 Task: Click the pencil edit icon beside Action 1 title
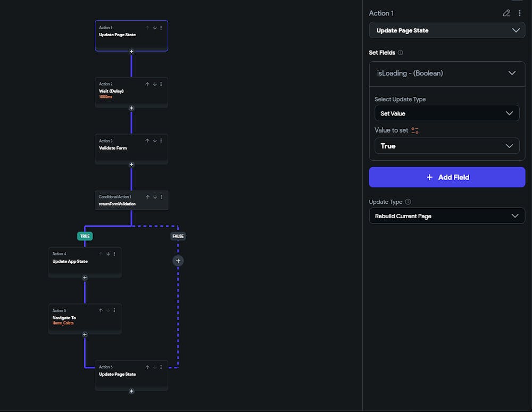click(506, 13)
